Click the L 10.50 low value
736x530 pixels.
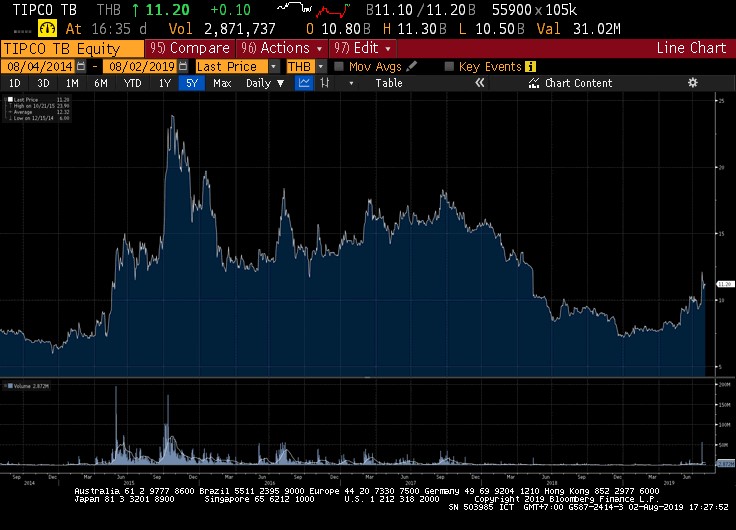[x=491, y=29]
